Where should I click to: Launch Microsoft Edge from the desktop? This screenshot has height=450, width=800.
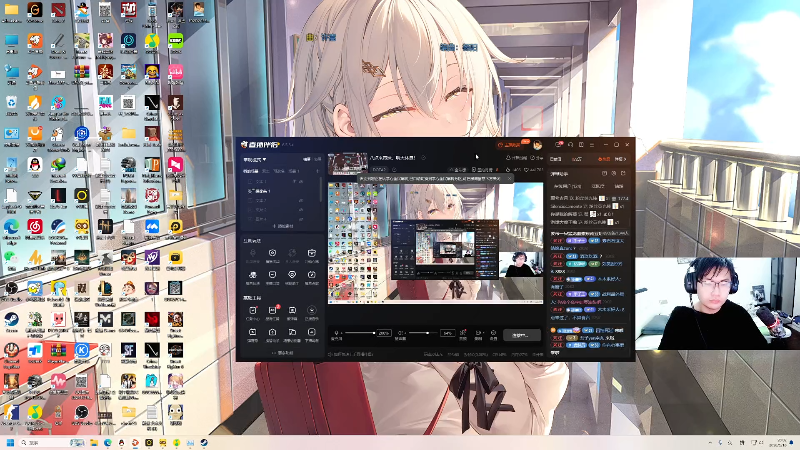point(11,227)
